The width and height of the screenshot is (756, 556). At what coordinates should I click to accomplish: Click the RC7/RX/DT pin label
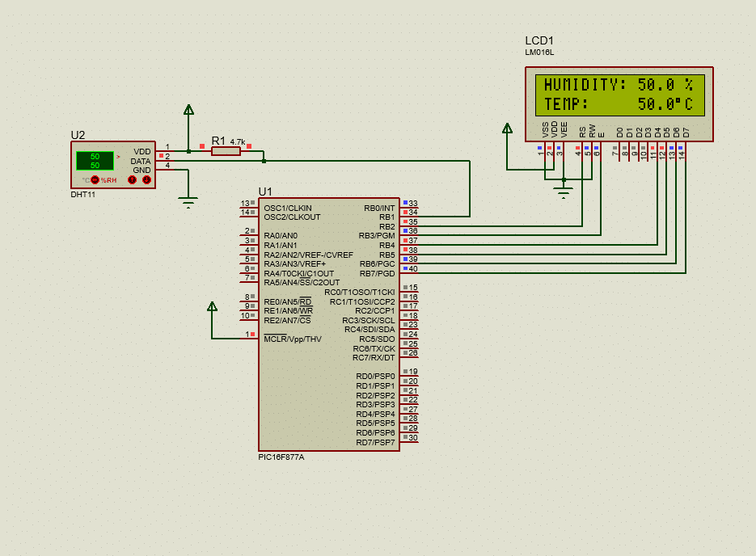tap(374, 357)
